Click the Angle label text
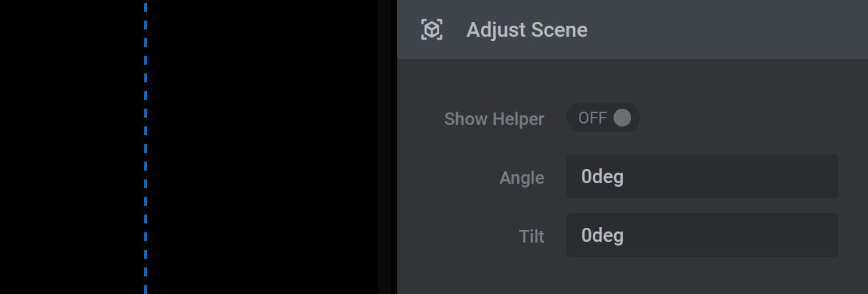Screen dimensions: 868x294 coord(522,178)
